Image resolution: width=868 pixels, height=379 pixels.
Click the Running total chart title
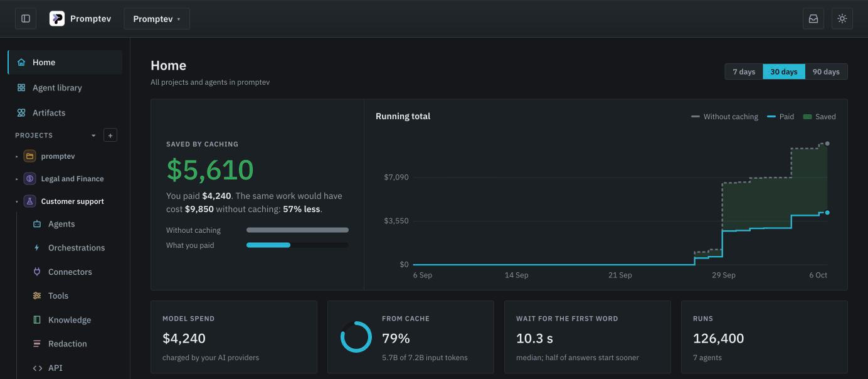[x=403, y=116]
